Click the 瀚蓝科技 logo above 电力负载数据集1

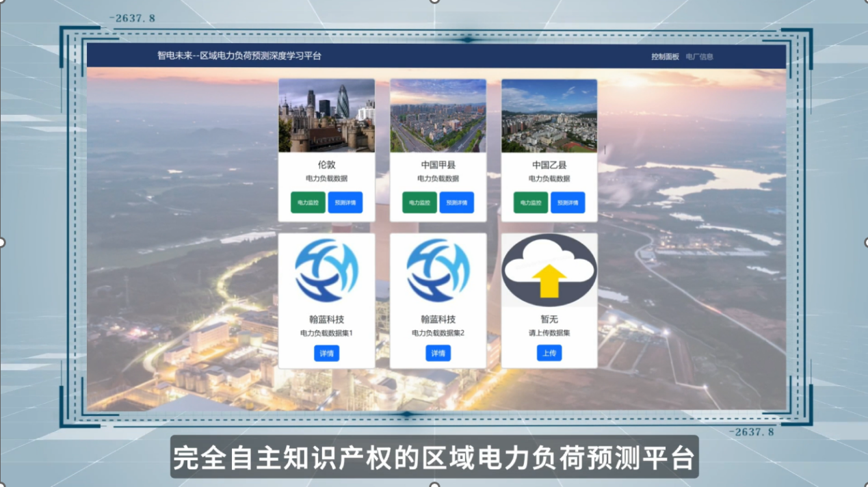[x=326, y=270]
